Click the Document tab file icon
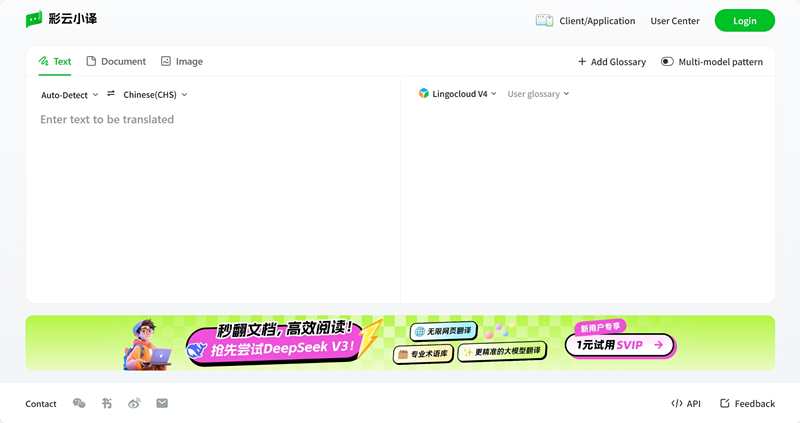This screenshot has width=800, height=423. [x=91, y=61]
